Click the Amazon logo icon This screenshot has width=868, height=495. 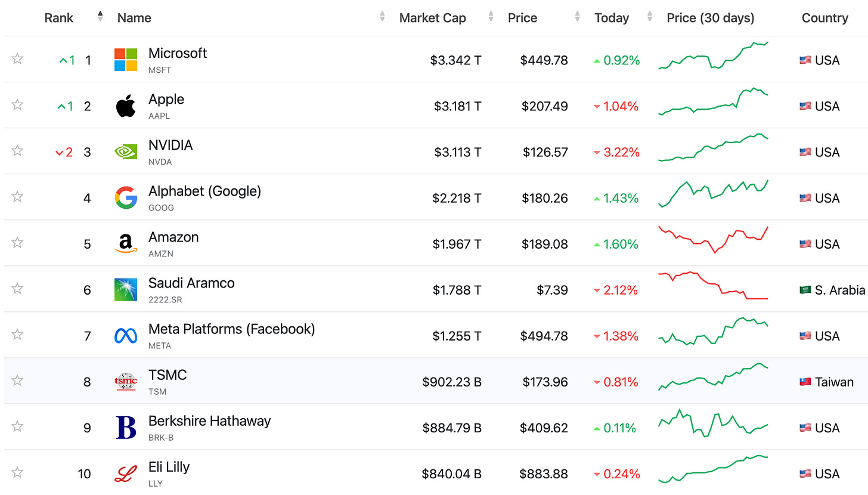(x=126, y=243)
